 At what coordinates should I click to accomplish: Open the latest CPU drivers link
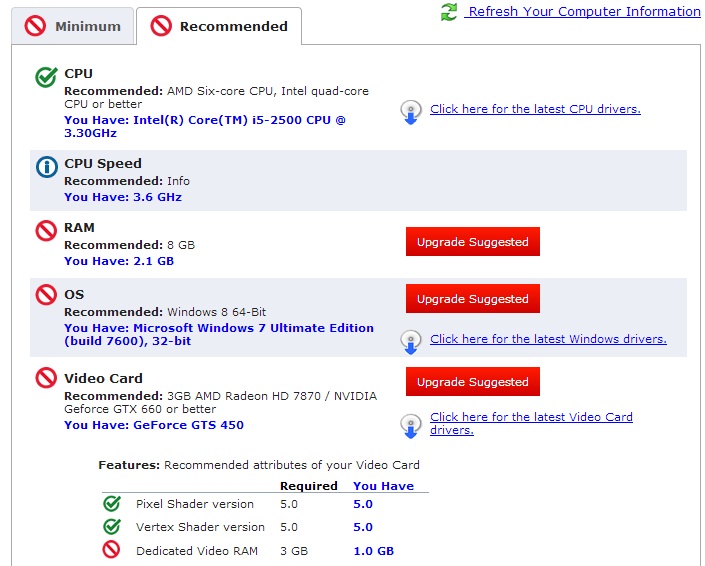(535, 109)
